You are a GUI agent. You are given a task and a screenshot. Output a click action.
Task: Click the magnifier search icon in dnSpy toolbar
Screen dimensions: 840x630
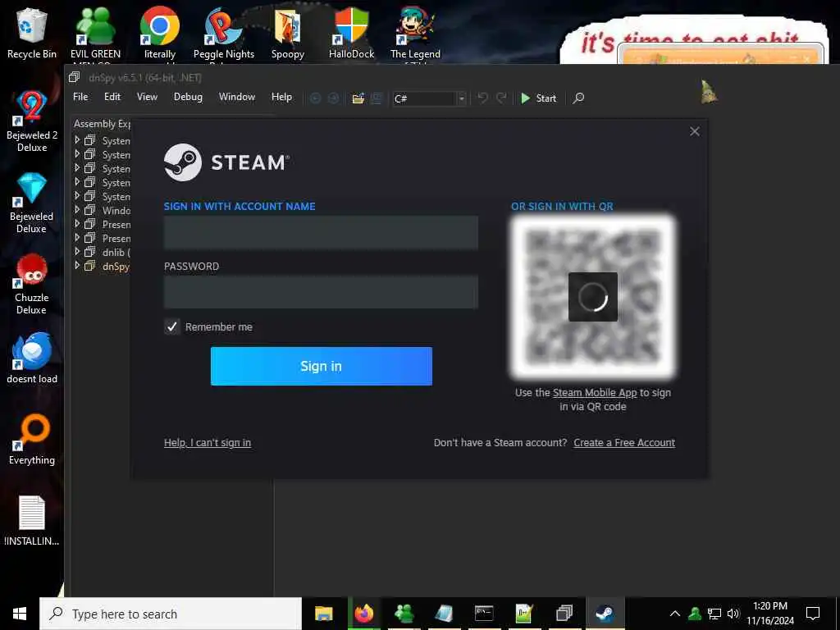click(x=578, y=98)
